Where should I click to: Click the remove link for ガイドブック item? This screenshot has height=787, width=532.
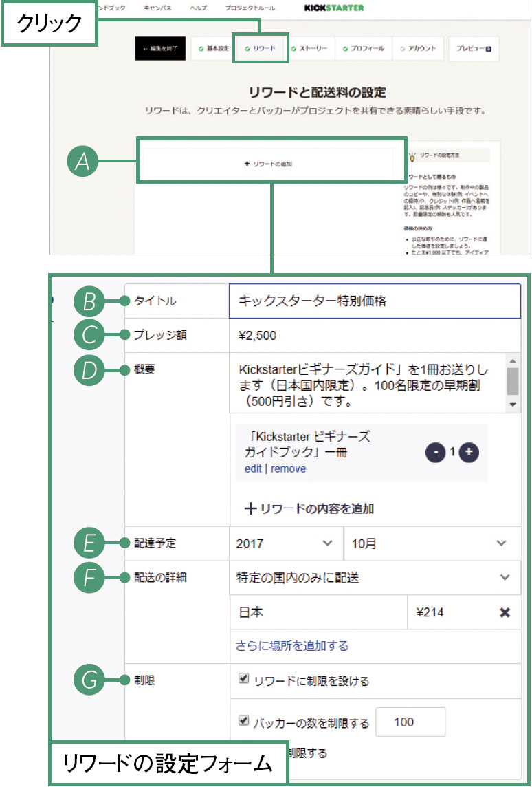288,468
